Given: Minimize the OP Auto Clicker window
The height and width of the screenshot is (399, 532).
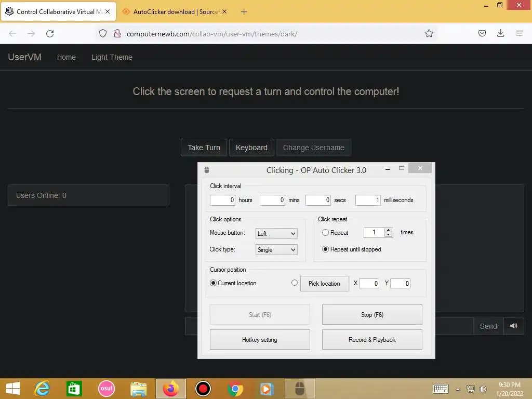Looking at the screenshot, I should [x=388, y=169].
